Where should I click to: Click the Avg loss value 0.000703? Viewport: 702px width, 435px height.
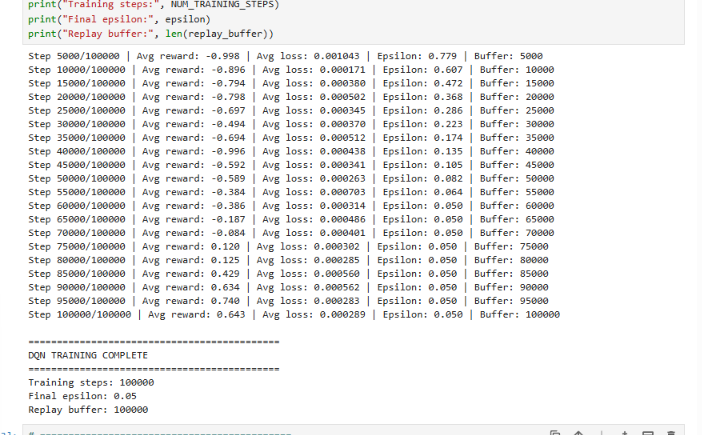(342, 192)
